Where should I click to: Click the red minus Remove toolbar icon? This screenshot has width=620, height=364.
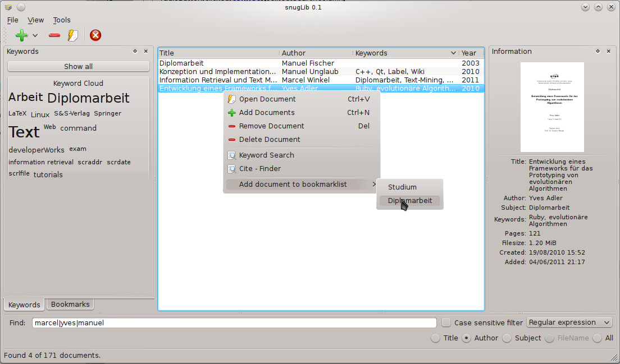click(x=54, y=35)
